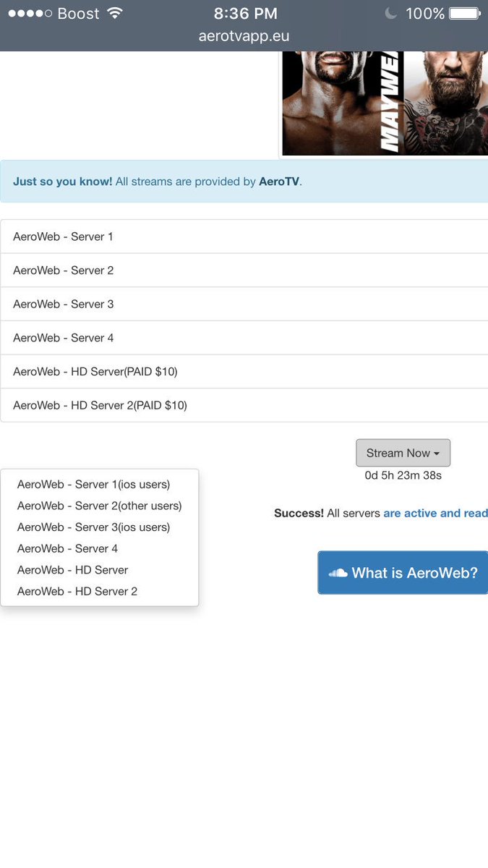Pick AeroWeb - Server 4 list row

pos(244,338)
